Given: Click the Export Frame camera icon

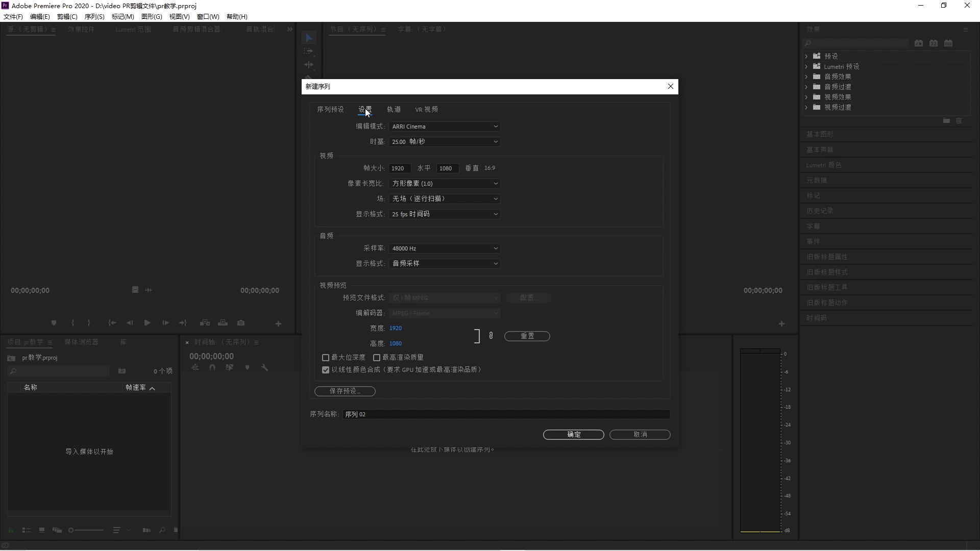Looking at the screenshot, I should tap(241, 323).
